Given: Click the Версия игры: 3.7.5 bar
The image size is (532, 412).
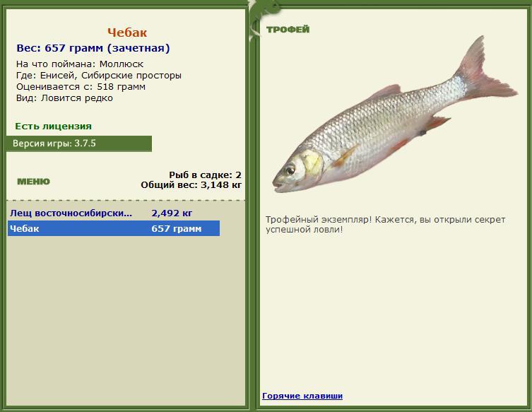Looking at the screenshot, I should 79,143.
